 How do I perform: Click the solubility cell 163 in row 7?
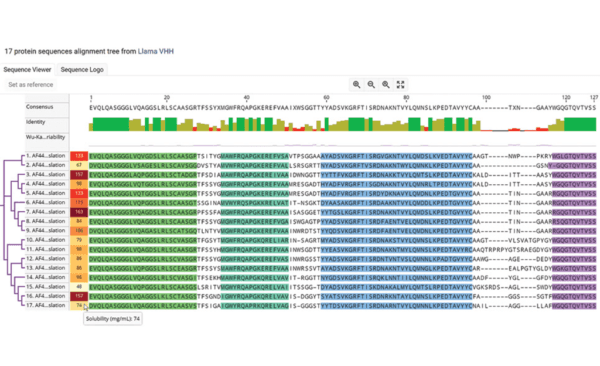pos(79,212)
